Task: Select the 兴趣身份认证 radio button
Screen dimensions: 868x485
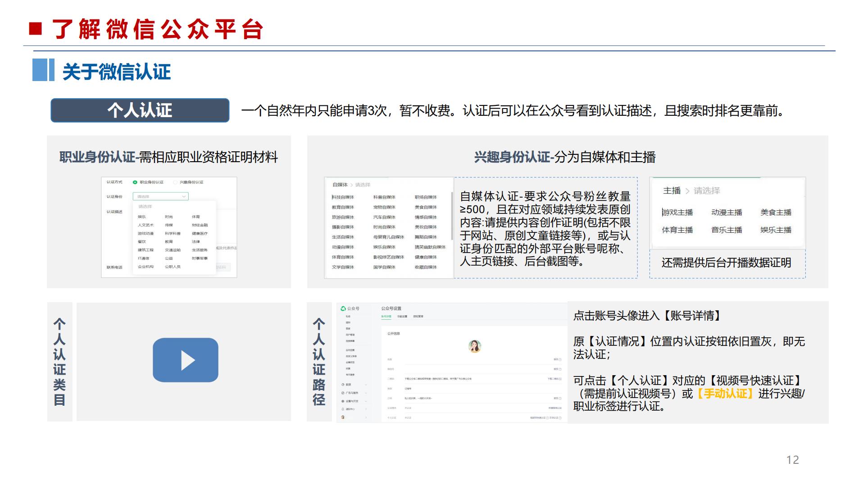Action: coord(175,182)
